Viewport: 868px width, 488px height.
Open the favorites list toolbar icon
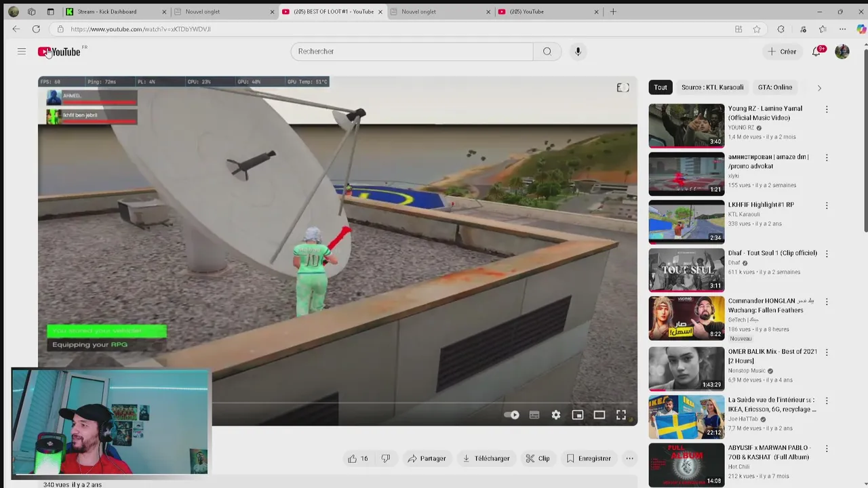[x=823, y=29]
